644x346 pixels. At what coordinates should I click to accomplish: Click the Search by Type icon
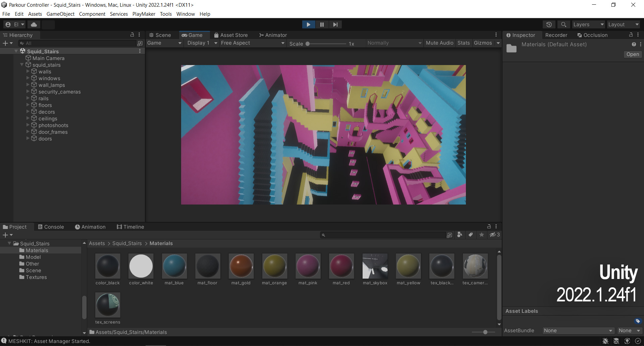coord(460,235)
